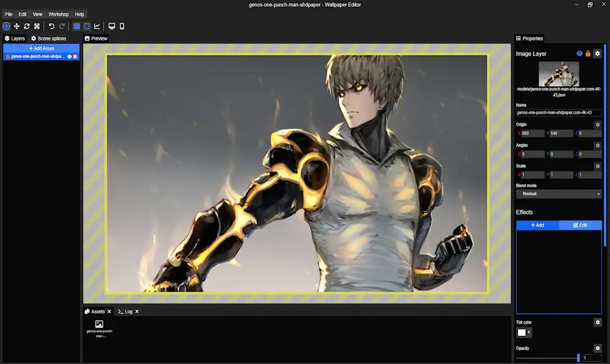Click the Undo arrow

51,26
